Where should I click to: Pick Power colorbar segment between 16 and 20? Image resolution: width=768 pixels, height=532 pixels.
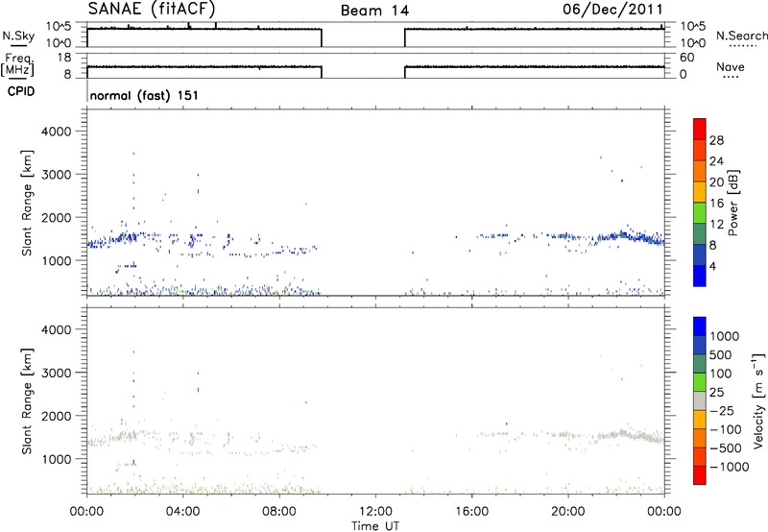[x=700, y=192]
